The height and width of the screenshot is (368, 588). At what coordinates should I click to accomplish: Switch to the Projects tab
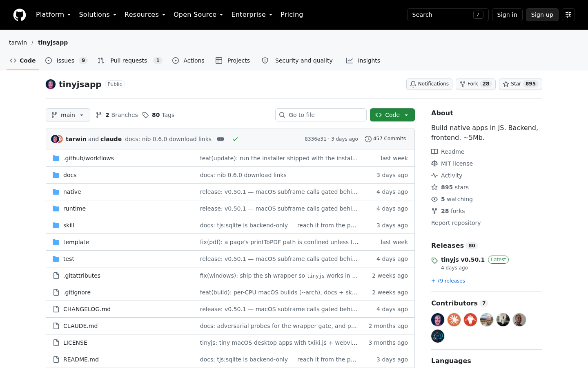coord(233,61)
